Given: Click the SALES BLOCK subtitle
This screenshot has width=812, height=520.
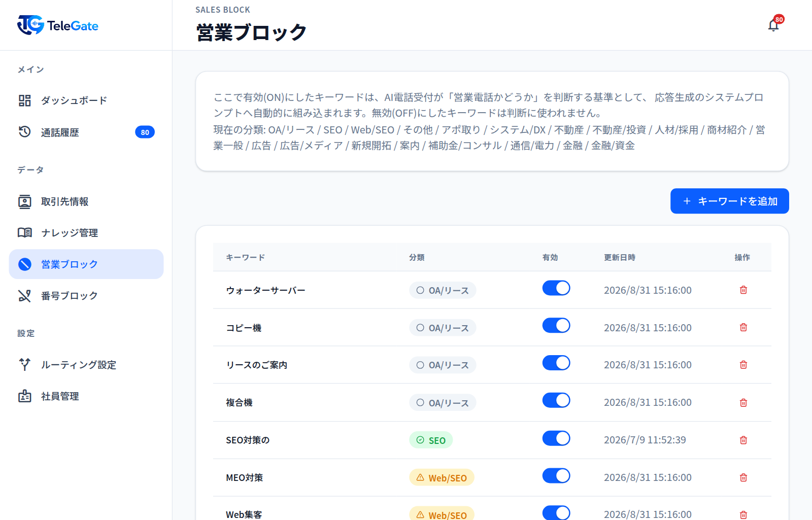Looking at the screenshot, I should pos(223,10).
